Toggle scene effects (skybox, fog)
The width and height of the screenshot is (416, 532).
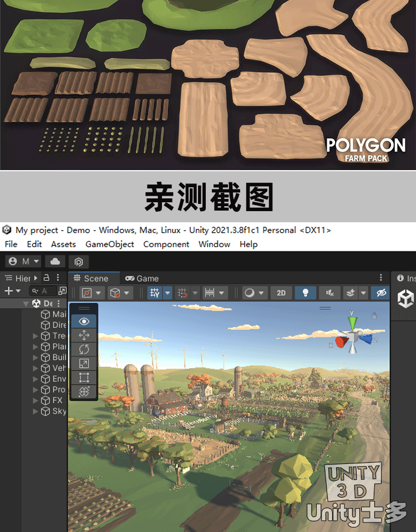click(x=351, y=293)
